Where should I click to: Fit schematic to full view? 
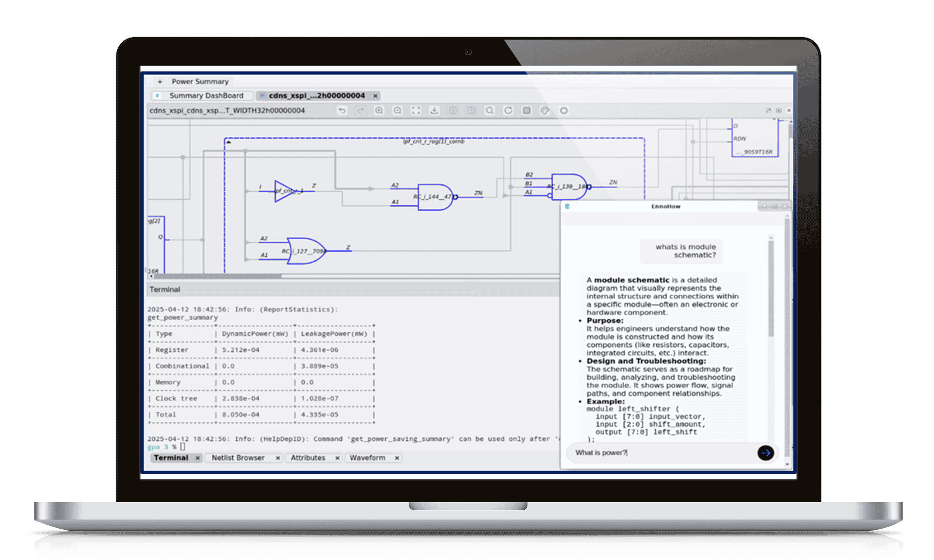[416, 111]
